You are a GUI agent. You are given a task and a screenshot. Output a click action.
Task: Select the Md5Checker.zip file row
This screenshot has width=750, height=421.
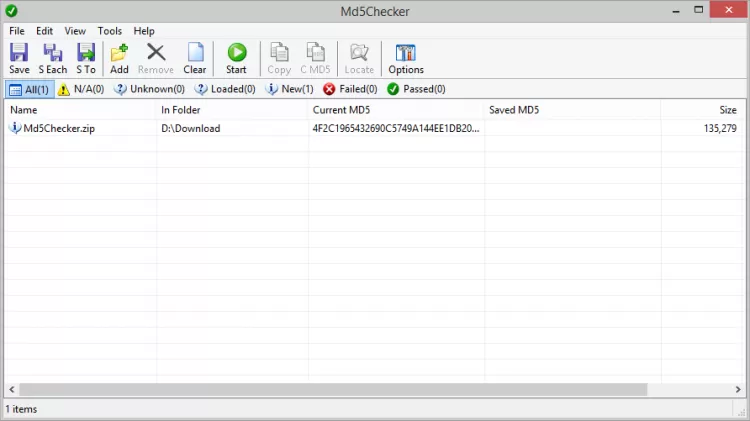(x=373, y=128)
